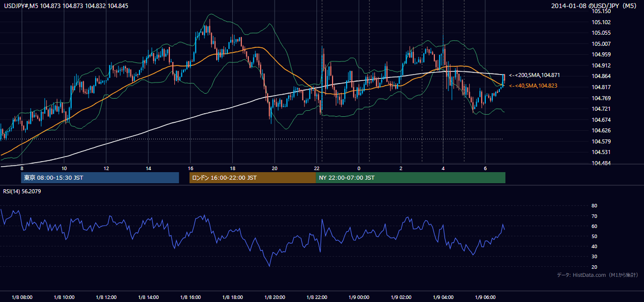Viewport: 644px width, 302px height.
Task: Click the bottom time label 1/8 16:00
Action: point(190,297)
